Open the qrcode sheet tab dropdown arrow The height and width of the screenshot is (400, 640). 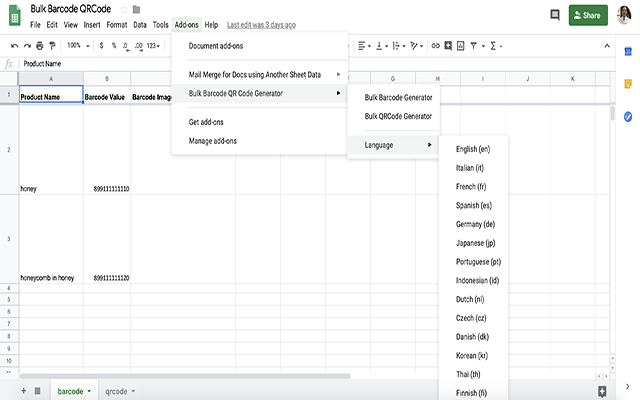[133, 391]
